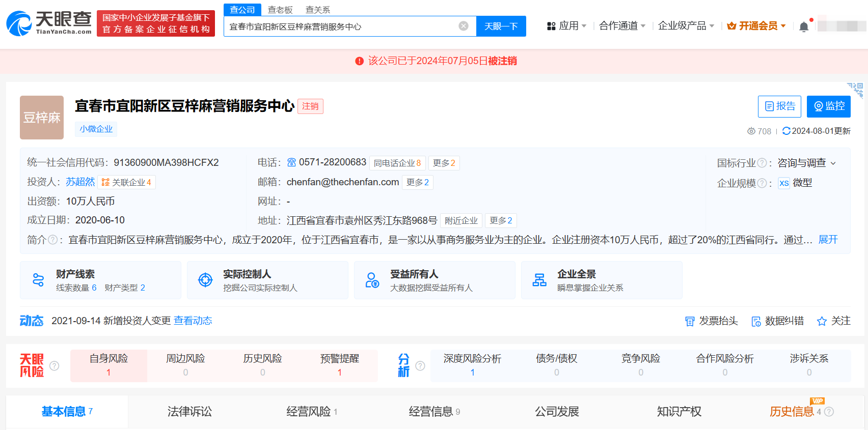Select the 历史信息 VIP tab
Viewport: 868px width, 430px height.
pyautogui.click(x=792, y=411)
